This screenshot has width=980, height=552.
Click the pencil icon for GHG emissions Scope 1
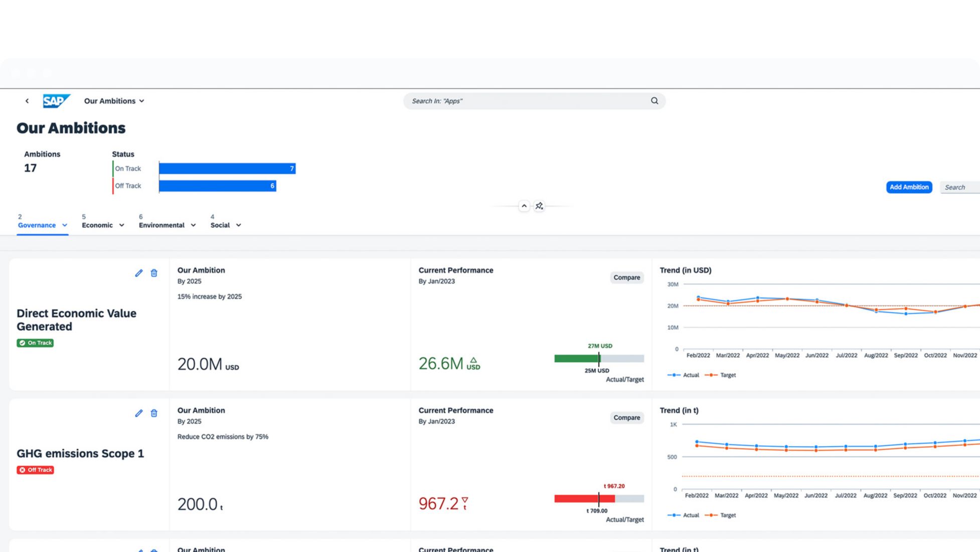pos(139,413)
